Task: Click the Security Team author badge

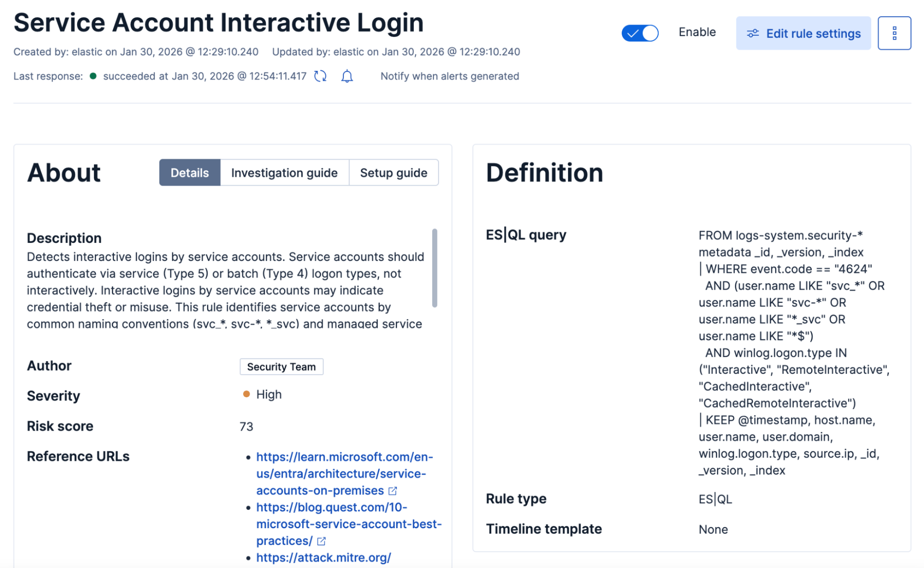Action: click(281, 366)
